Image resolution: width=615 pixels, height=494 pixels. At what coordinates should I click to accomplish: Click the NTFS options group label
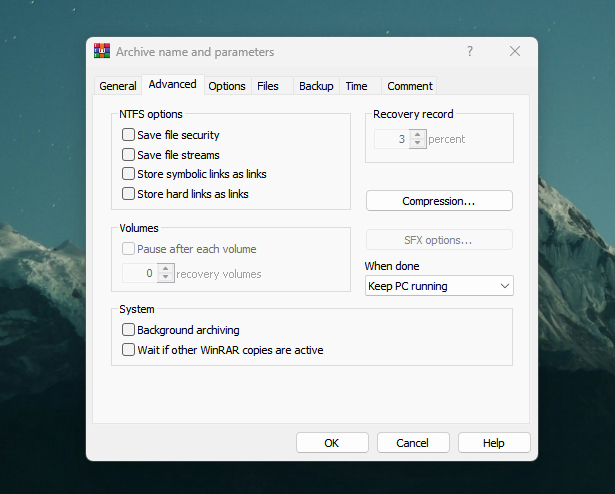tap(151, 114)
